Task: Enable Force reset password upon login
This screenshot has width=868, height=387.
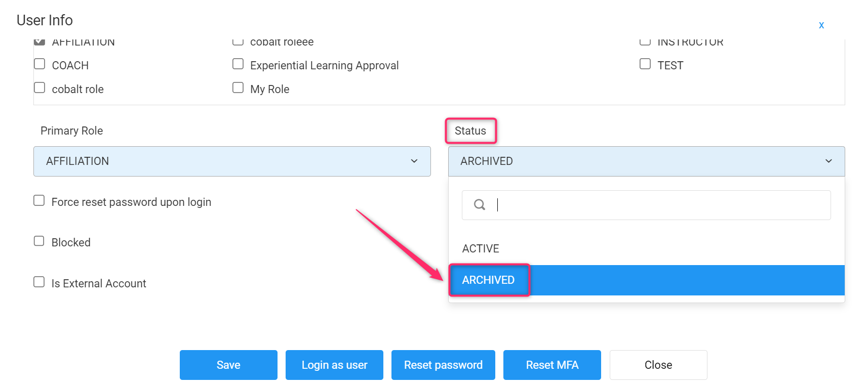Action: pyautogui.click(x=39, y=201)
